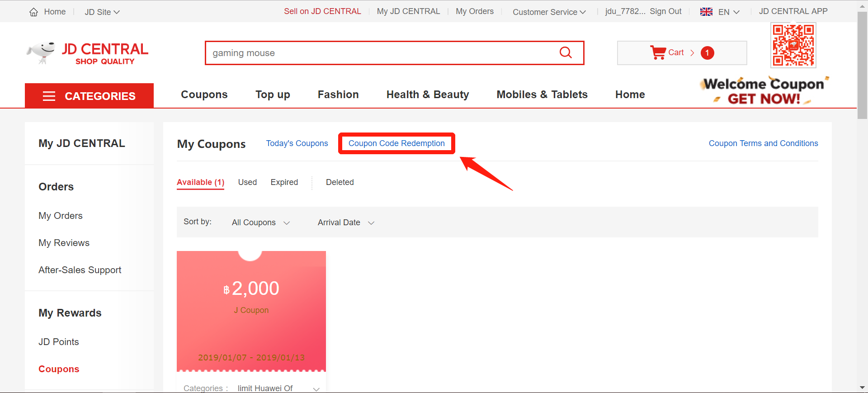Viewport: 868px width, 393px height.
Task: Click the Home house icon
Action: (x=34, y=12)
